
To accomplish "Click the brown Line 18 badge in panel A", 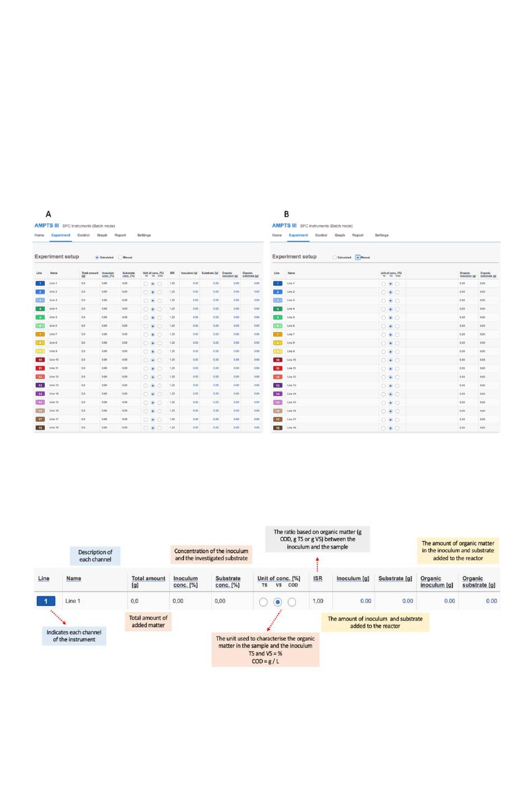I will pos(40,427).
